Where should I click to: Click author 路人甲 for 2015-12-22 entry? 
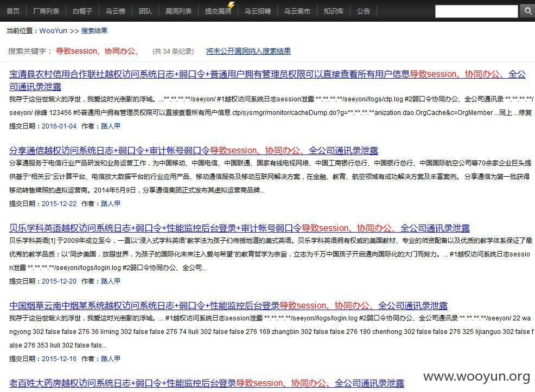tap(111, 203)
